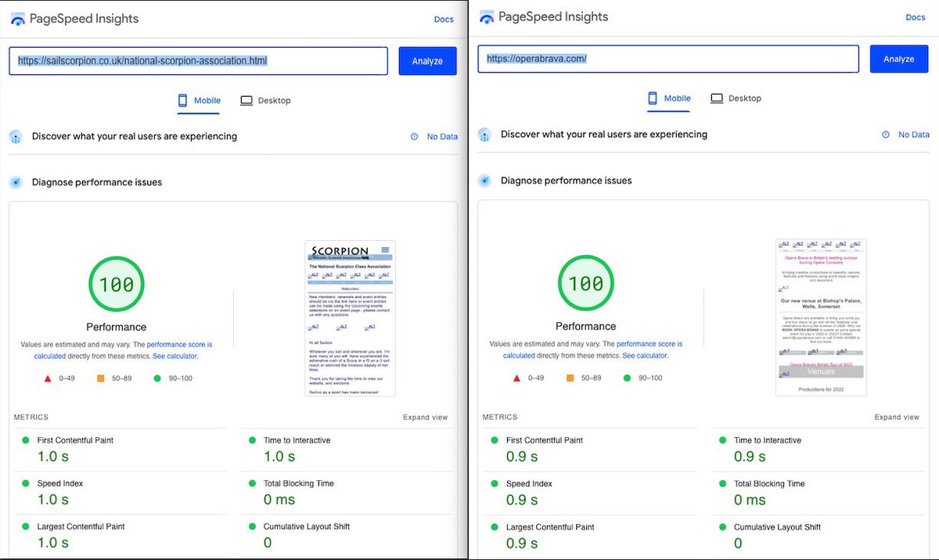Click the 0 ms Total Blocking Time value, right window
Image resolution: width=939 pixels, height=560 pixels.
pos(750,500)
